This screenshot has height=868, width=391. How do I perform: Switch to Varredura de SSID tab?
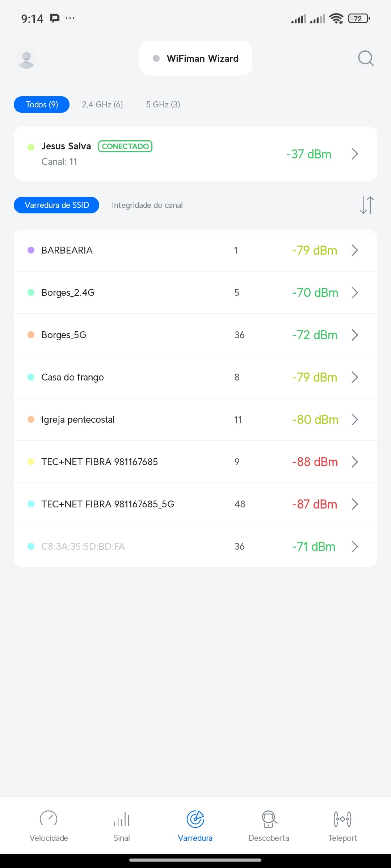[x=56, y=205]
